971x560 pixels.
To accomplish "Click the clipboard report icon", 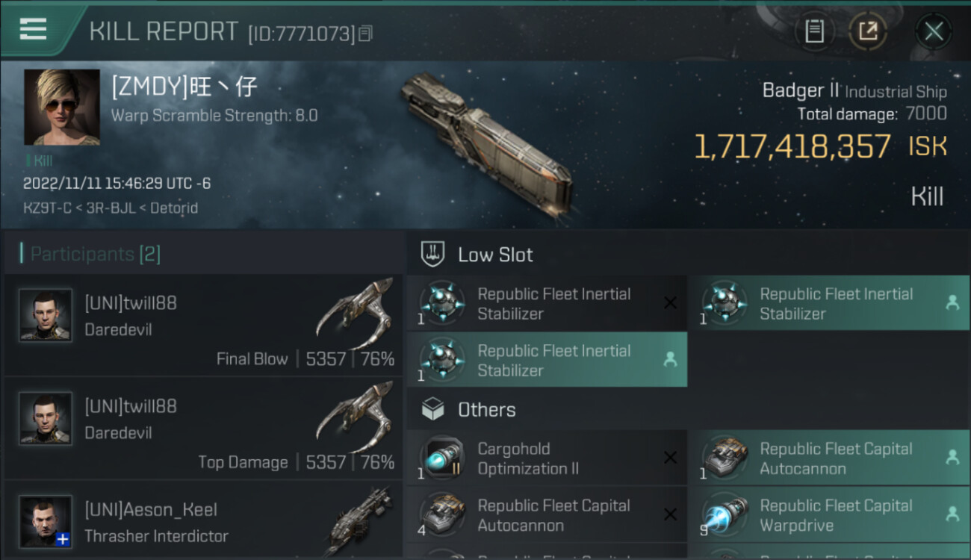I will (814, 31).
